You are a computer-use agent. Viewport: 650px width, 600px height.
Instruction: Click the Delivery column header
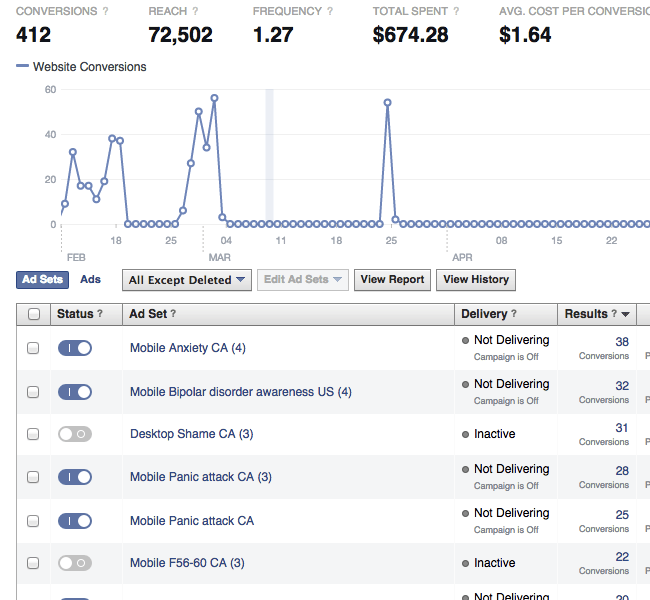coord(506,314)
